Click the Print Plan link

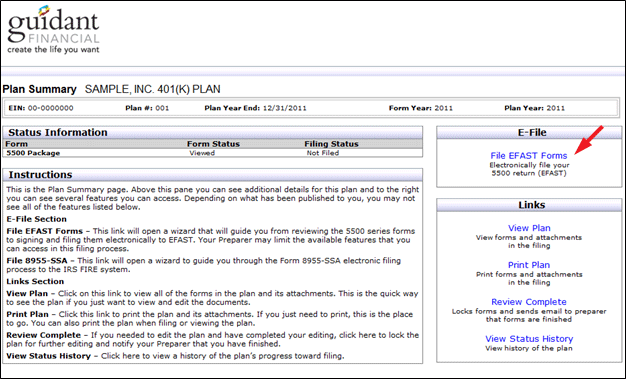click(529, 265)
